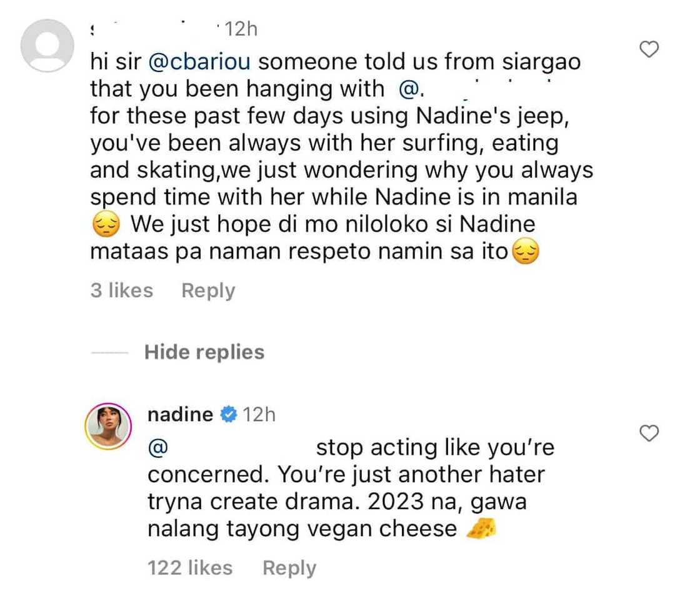Open the nadine username link

[x=178, y=415]
